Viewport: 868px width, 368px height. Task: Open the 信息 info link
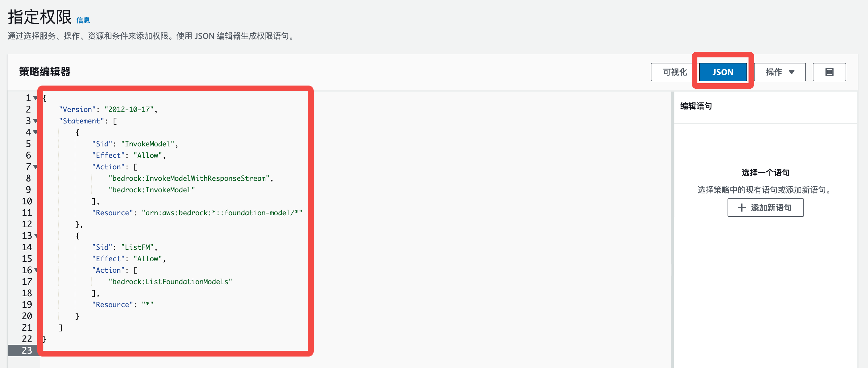coord(83,20)
